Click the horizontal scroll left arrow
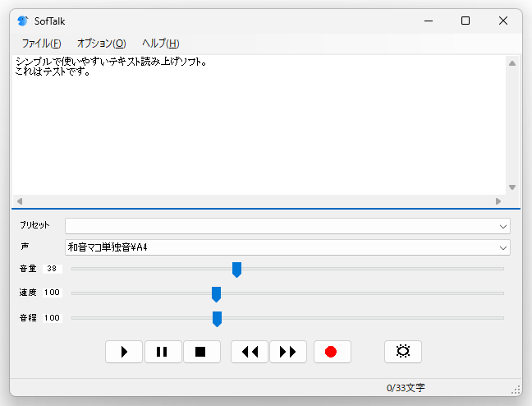532x406 pixels. [20, 201]
